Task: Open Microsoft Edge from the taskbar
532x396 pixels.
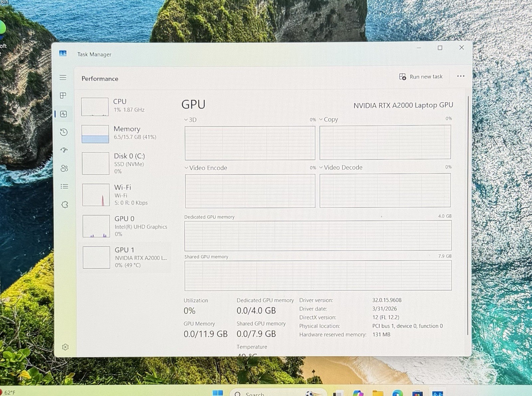Action: pos(398,393)
